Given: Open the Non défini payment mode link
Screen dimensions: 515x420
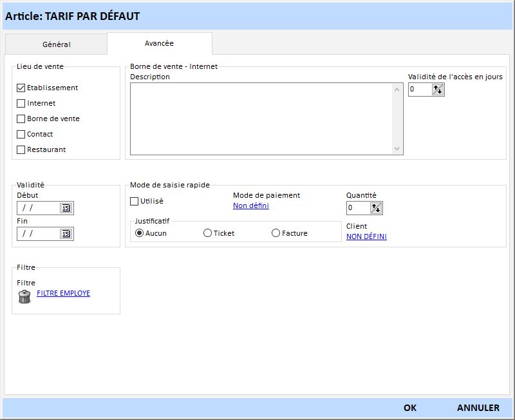Looking at the screenshot, I should [x=250, y=206].
